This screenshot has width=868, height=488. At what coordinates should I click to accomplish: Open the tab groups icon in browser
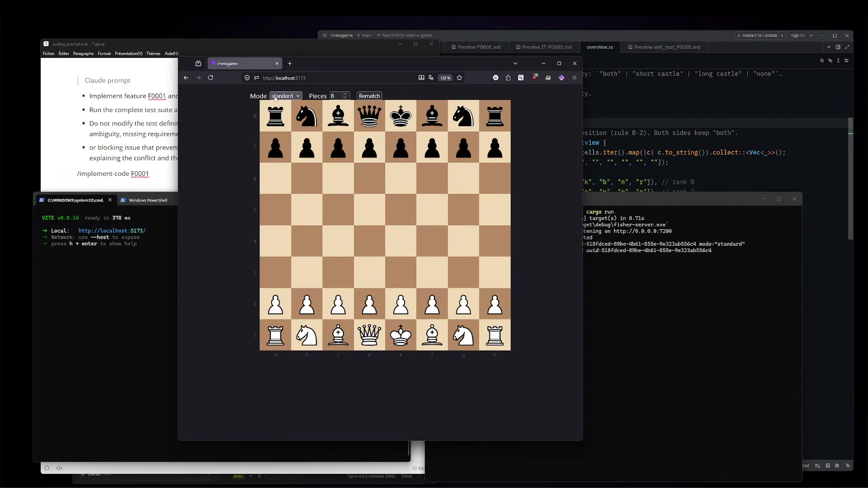pyautogui.click(x=198, y=64)
